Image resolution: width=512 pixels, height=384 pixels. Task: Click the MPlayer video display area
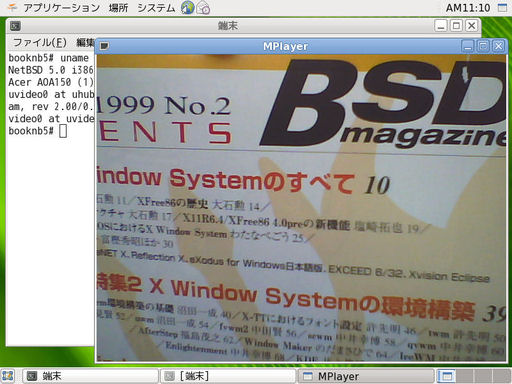click(x=301, y=208)
